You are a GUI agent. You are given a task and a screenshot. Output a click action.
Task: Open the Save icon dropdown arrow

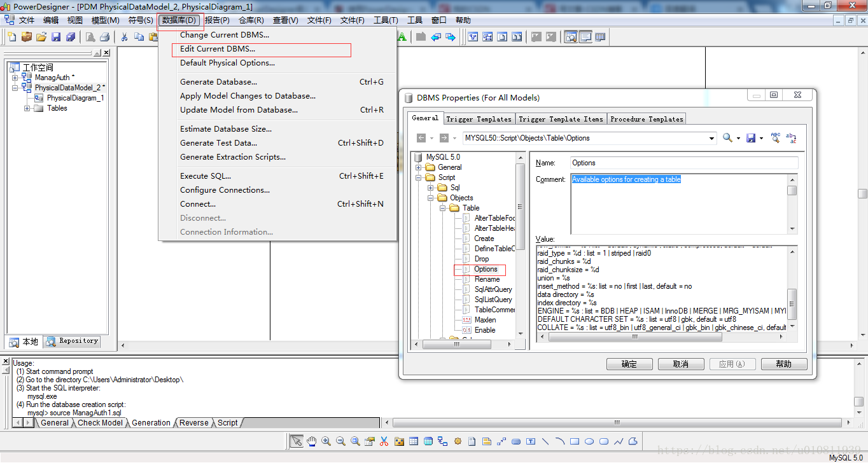point(762,138)
